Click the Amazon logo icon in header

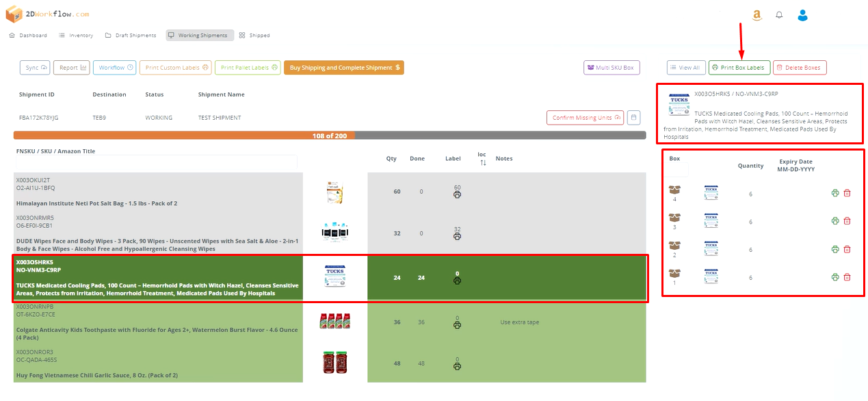coord(757,15)
